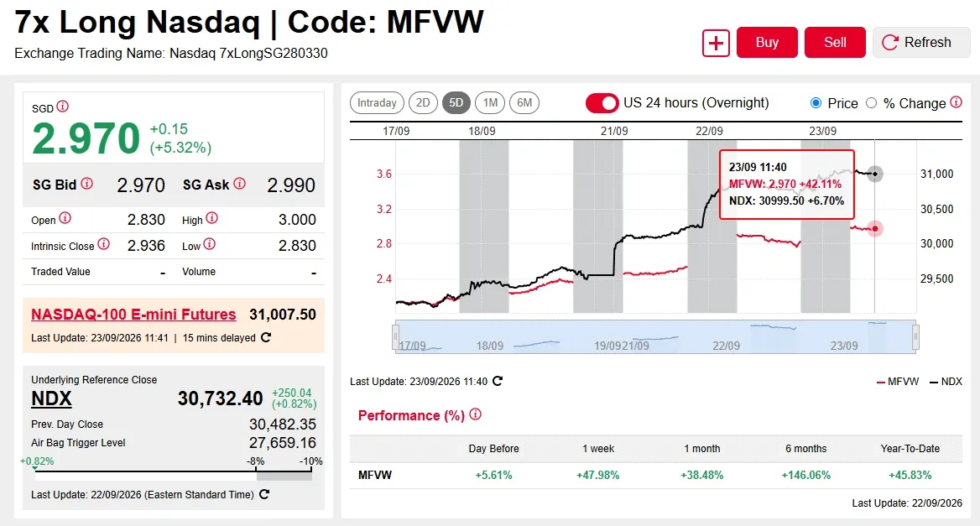The width and height of the screenshot is (980, 526).
Task: Select the 1M chart range
Action: pos(491,103)
